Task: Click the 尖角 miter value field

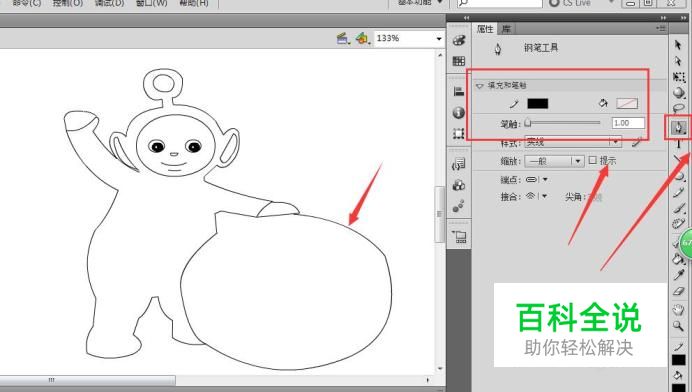Action: click(x=596, y=197)
